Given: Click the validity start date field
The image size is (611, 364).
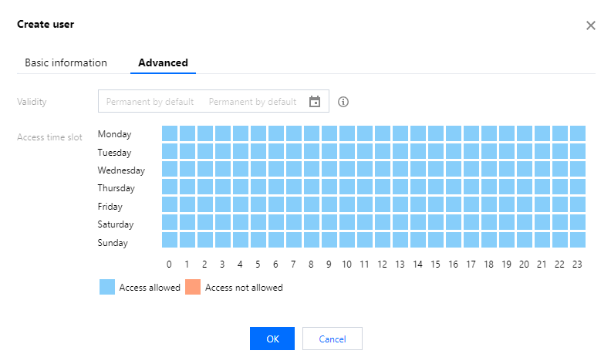Looking at the screenshot, I should click(x=150, y=102).
